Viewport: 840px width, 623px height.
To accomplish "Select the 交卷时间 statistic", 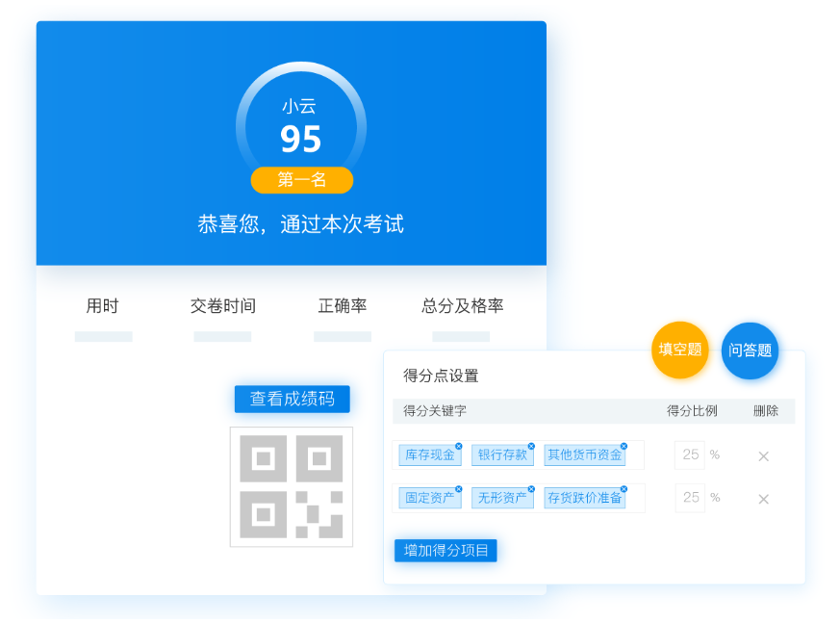I will (x=222, y=306).
